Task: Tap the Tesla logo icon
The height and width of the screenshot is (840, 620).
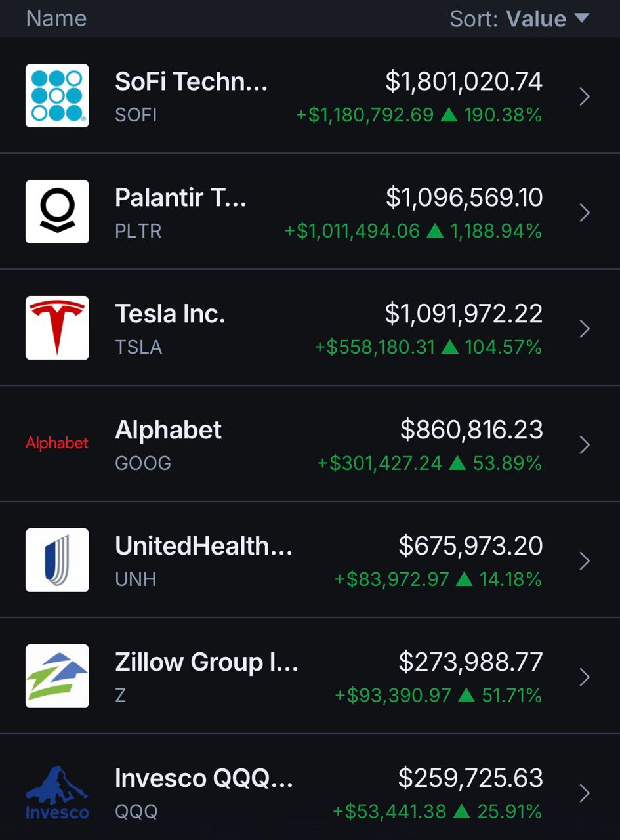Action: click(x=57, y=328)
